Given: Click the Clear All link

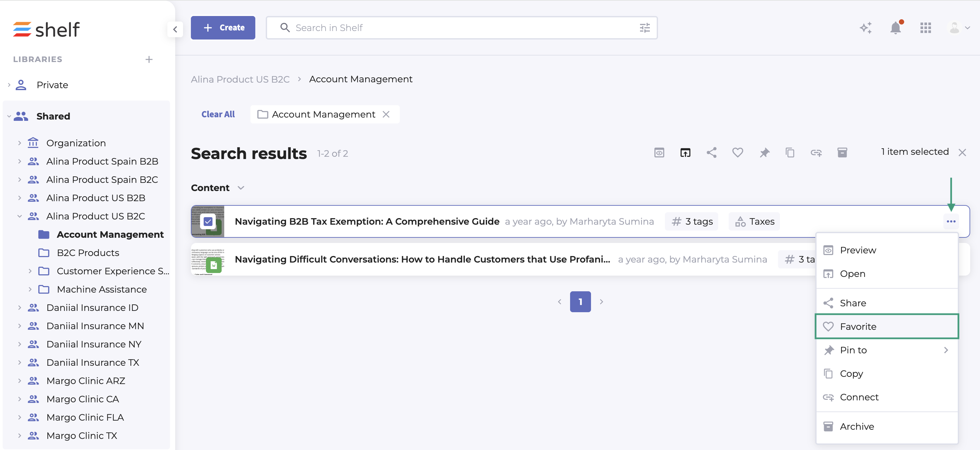Looking at the screenshot, I should [x=218, y=114].
